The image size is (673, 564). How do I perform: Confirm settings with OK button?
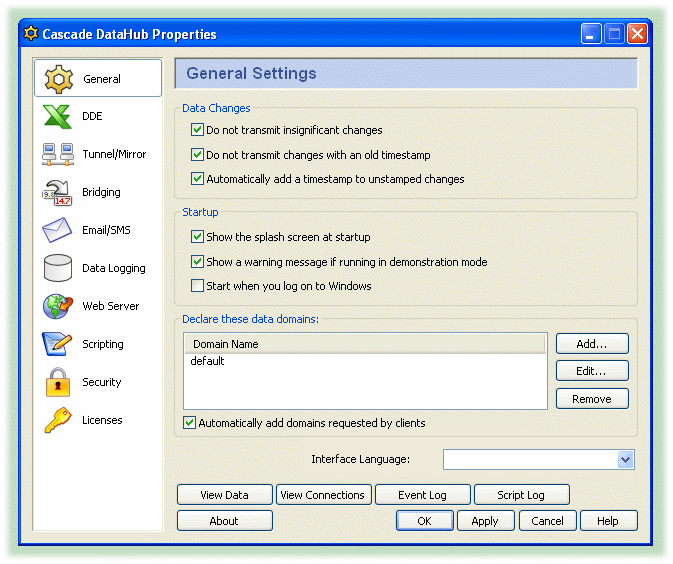pyautogui.click(x=424, y=521)
